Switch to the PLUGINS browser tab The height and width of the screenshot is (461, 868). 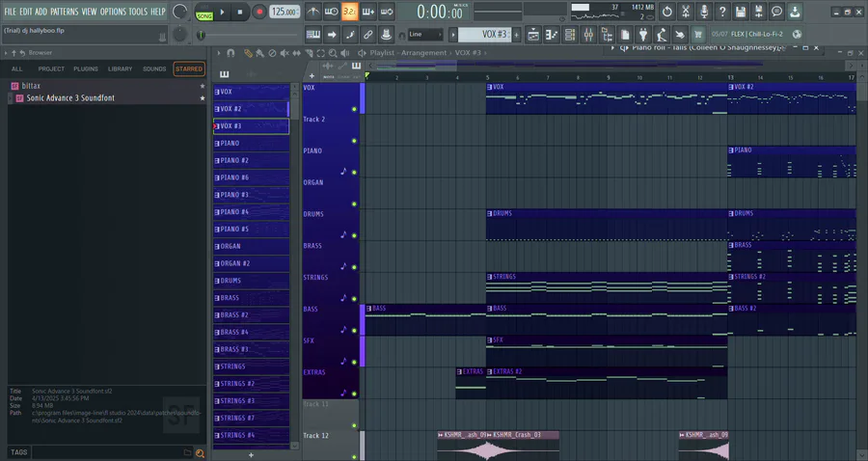(85, 69)
